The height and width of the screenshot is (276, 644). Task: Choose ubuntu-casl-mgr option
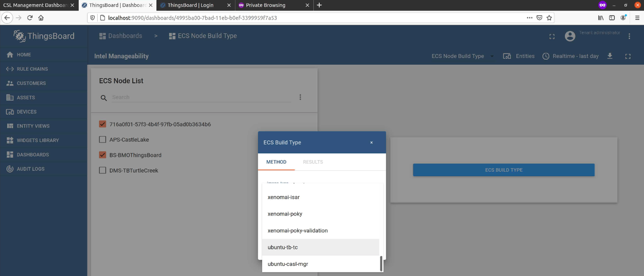[321, 264]
